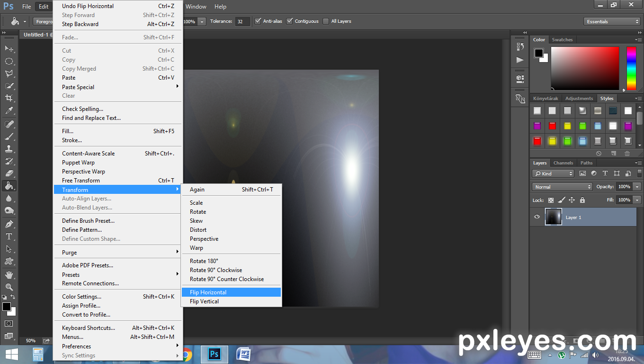
Task: Click the foreground color swatch in toolbar
Action: pyautogui.click(x=7, y=307)
